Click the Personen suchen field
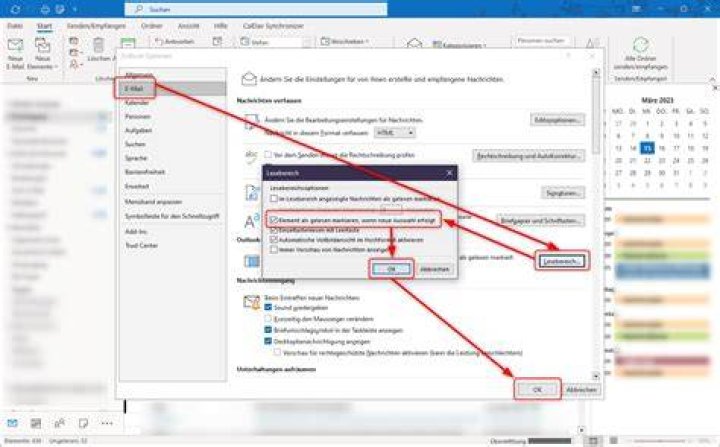The image size is (720, 447). point(541,41)
